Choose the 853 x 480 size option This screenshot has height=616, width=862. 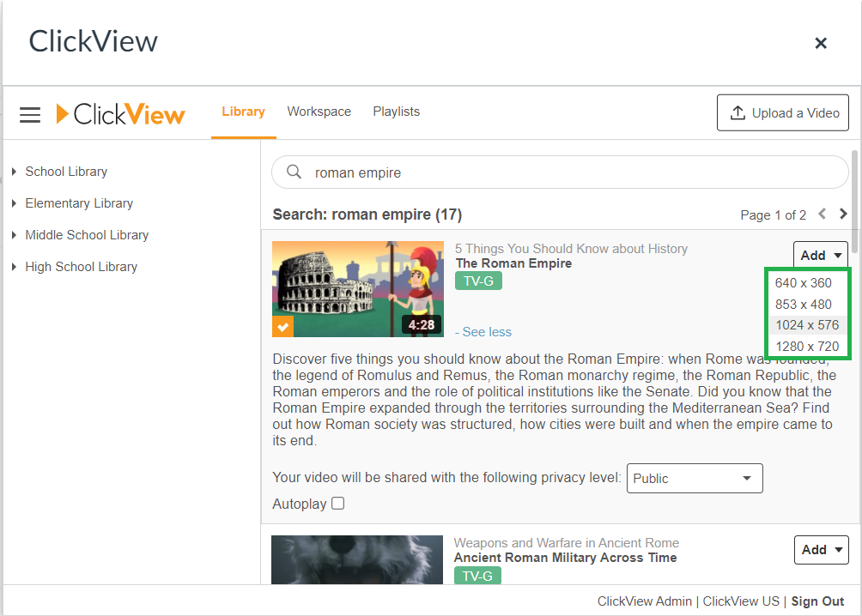point(807,305)
